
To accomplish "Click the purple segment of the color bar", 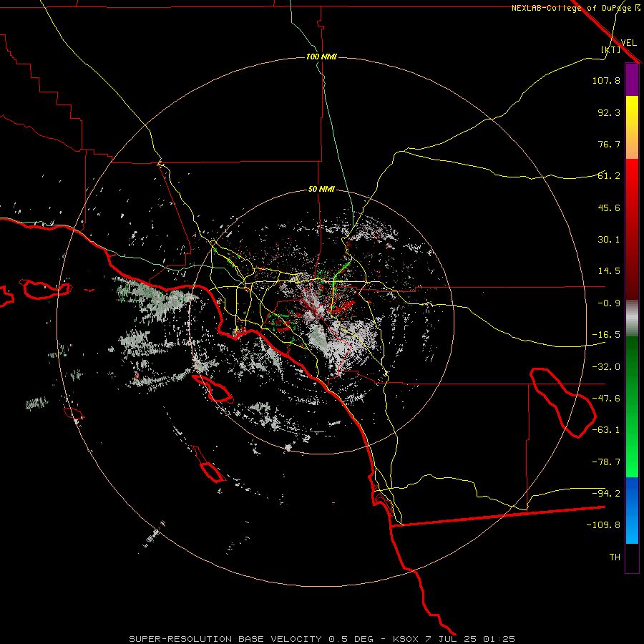I will click(x=632, y=79).
